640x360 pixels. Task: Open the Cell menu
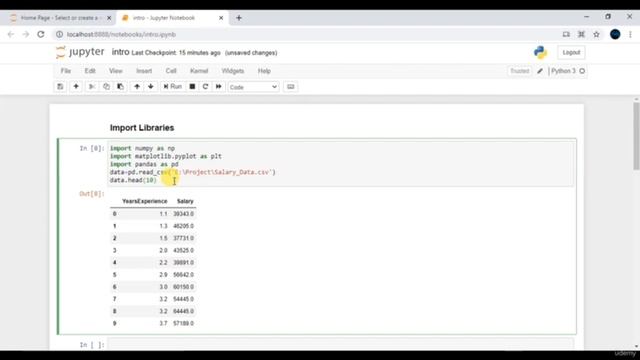(x=171, y=71)
